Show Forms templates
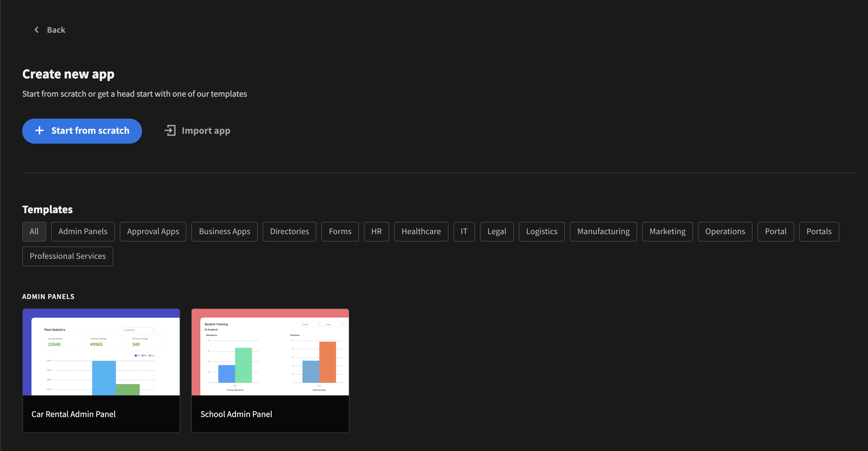868x451 pixels. click(340, 231)
